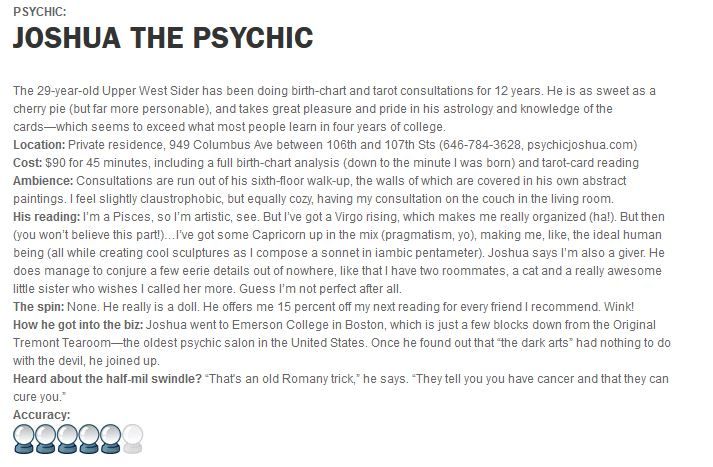The image size is (713, 467).
Task: Click the bold Accuracy: label
Action: (41, 415)
